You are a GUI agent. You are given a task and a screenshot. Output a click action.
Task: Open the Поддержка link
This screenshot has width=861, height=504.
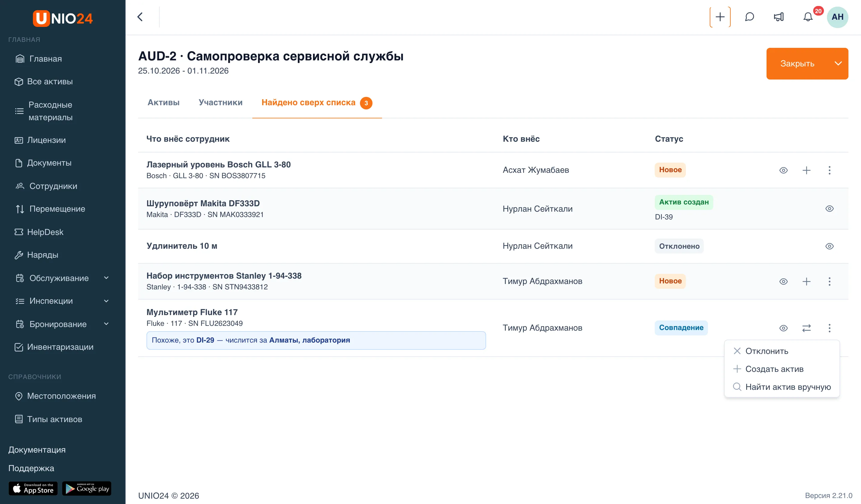coord(31,468)
